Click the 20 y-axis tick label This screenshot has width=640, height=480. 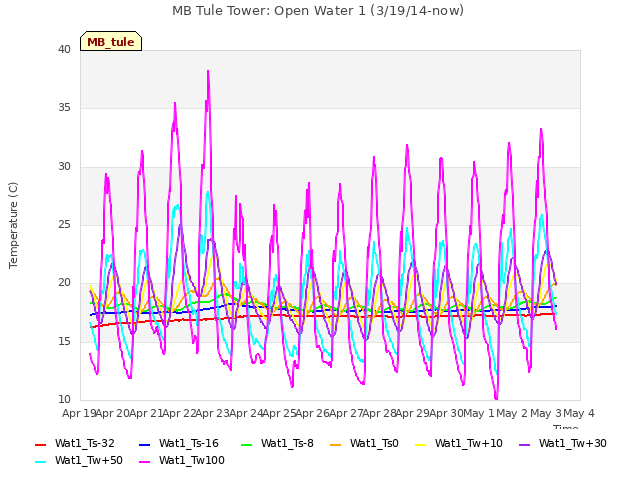click(x=64, y=283)
